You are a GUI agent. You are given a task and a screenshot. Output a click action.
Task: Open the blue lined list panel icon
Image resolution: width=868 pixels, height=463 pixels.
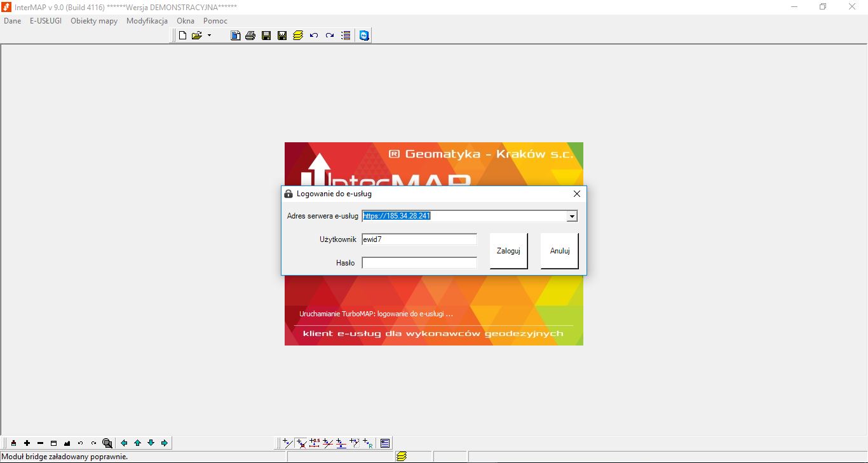click(385, 443)
